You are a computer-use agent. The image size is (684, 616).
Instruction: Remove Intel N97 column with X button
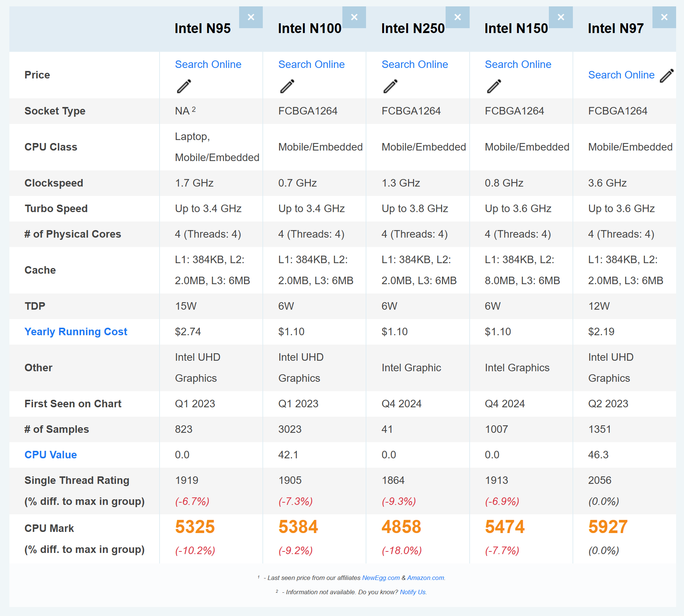664,17
